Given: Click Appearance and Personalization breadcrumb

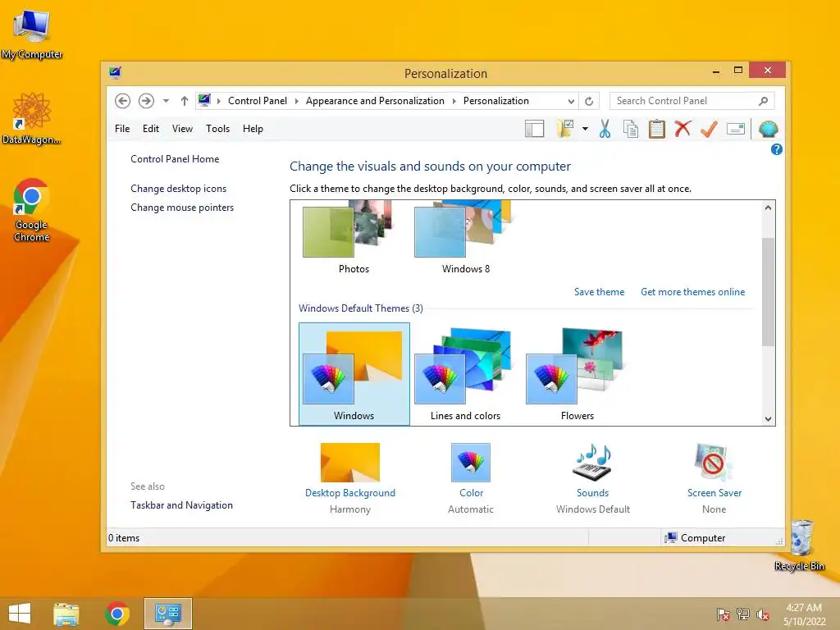Looking at the screenshot, I should pos(375,101).
